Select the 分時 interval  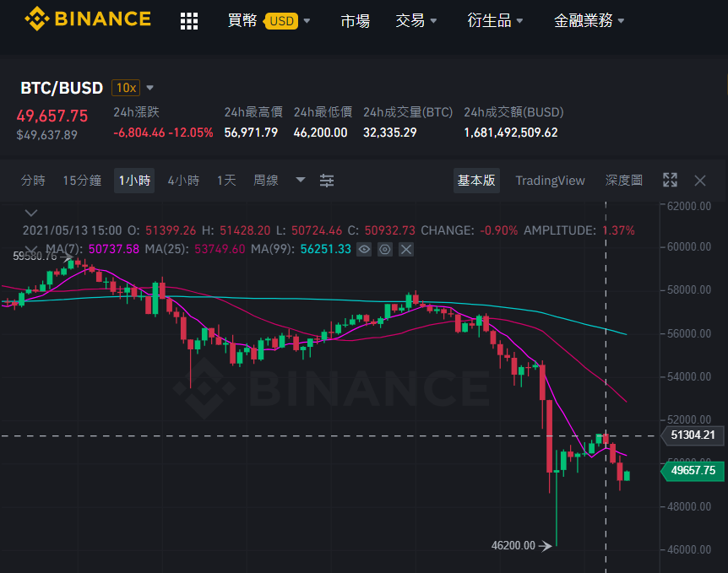point(33,181)
